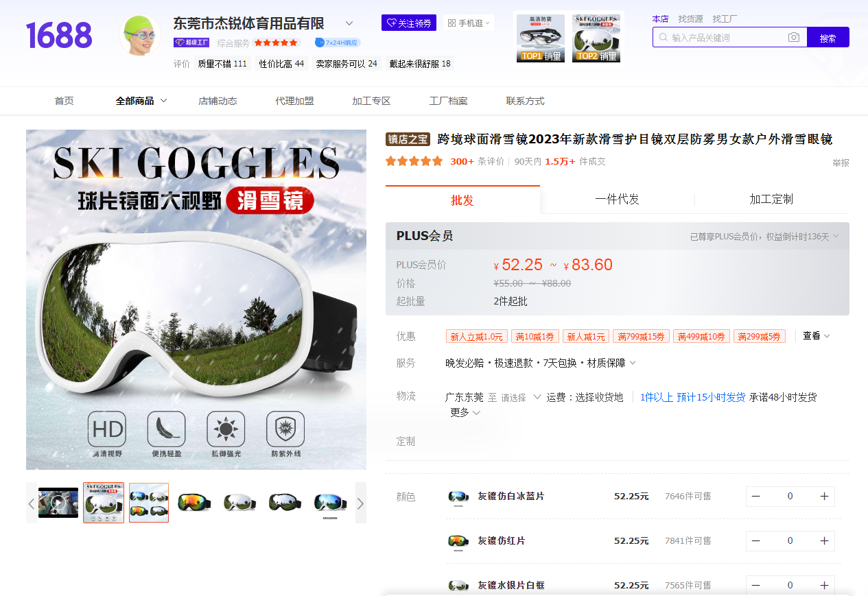868x596 pixels.
Task: Click the 满499减10券 coupon
Action: 701,337
